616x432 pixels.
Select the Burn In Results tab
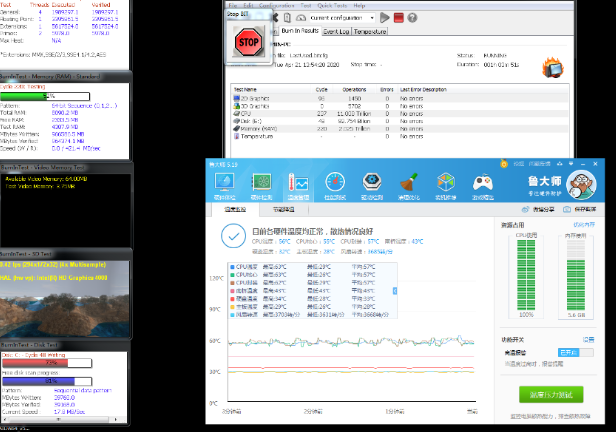(x=300, y=31)
